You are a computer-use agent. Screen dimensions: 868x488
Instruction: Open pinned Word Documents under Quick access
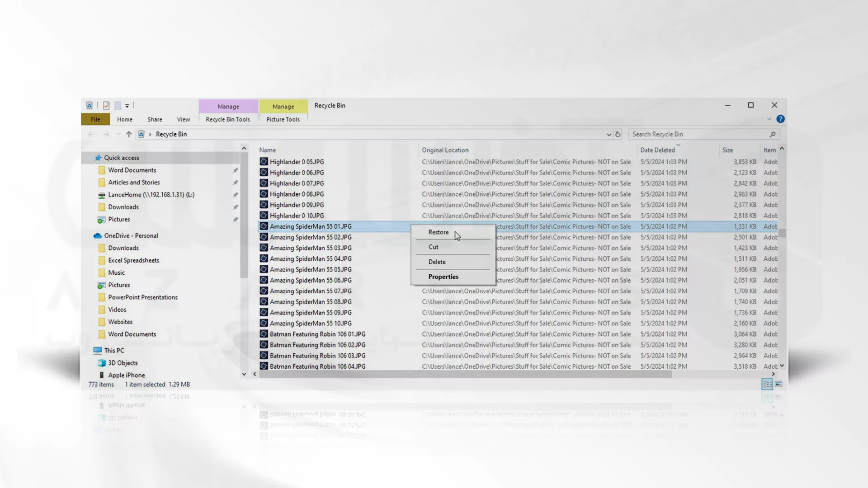click(132, 170)
